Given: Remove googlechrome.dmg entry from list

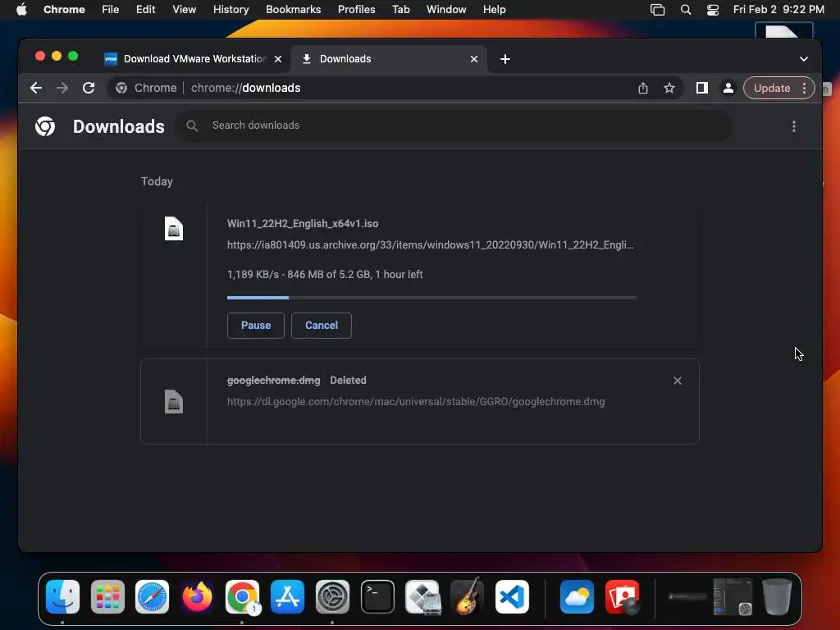Looking at the screenshot, I should [x=677, y=381].
